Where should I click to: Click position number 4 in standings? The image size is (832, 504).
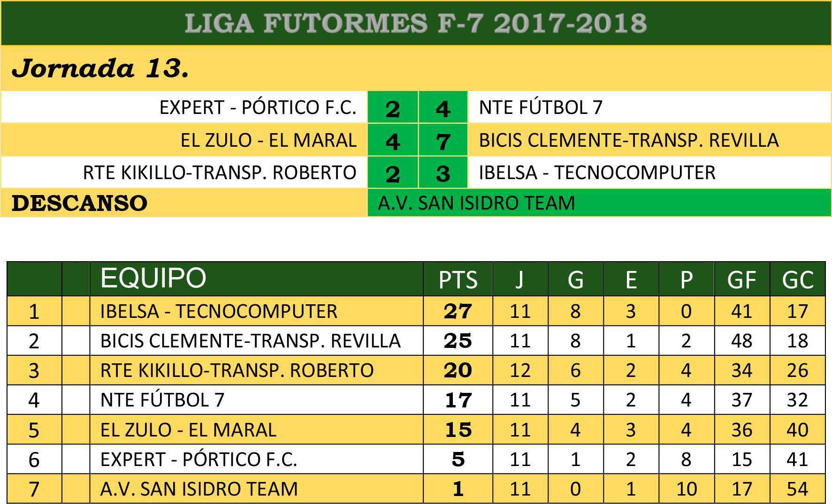click(34, 400)
